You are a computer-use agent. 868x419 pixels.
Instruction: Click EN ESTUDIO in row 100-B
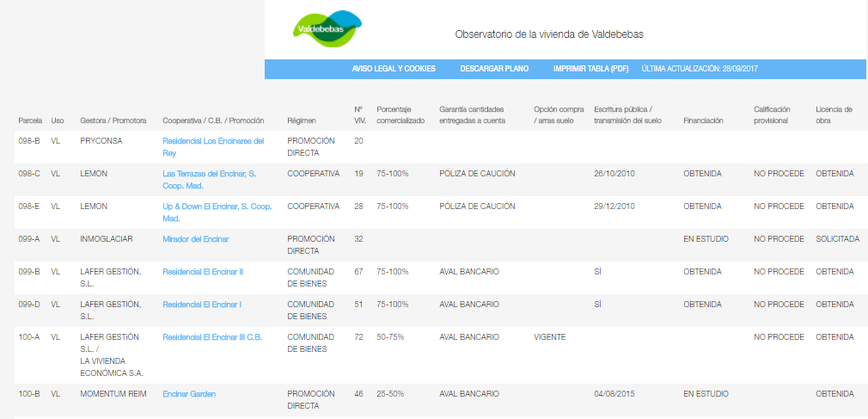[706, 394]
